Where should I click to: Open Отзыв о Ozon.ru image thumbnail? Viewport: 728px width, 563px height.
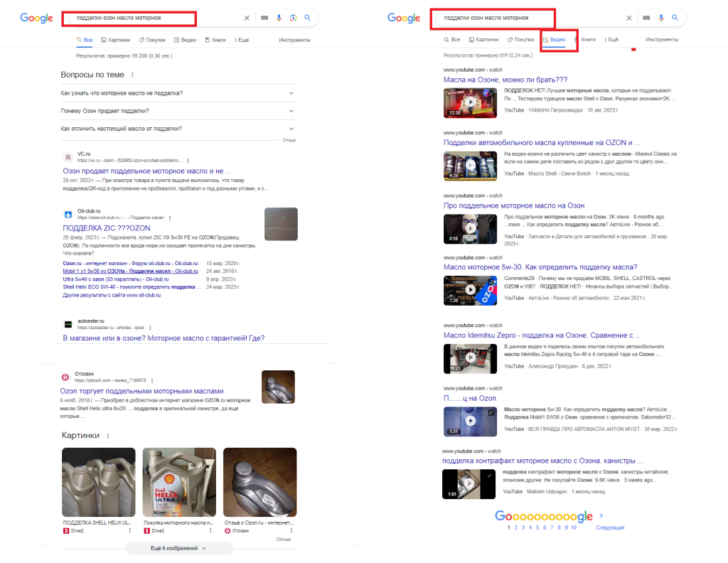[x=260, y=482]
